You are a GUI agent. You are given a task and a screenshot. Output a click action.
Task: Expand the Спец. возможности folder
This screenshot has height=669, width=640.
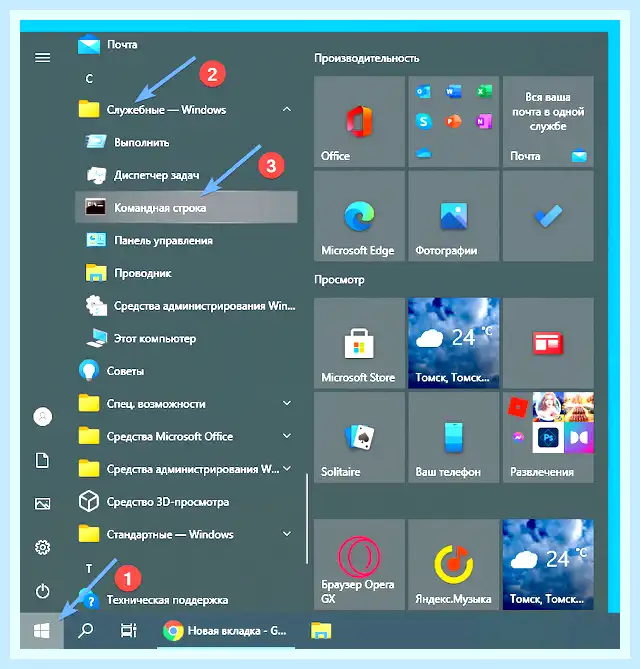pyautogui.click(x=186, y=404)
